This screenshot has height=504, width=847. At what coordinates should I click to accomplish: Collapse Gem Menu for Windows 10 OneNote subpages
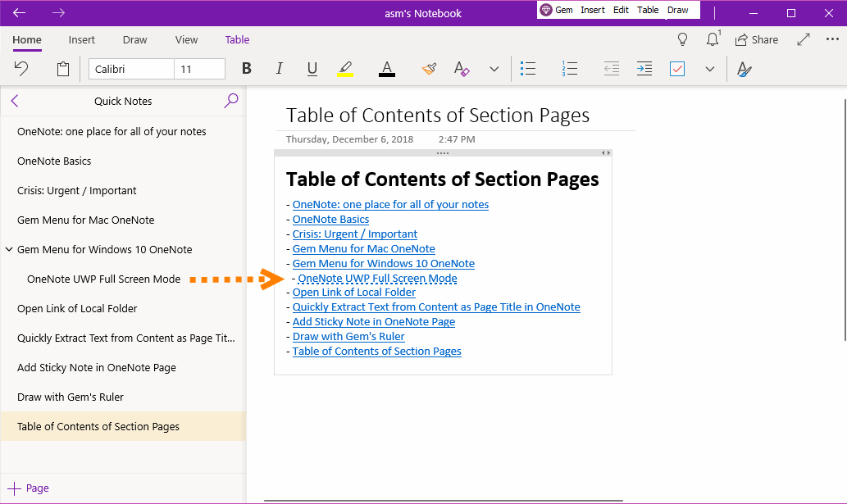[9, 249]
